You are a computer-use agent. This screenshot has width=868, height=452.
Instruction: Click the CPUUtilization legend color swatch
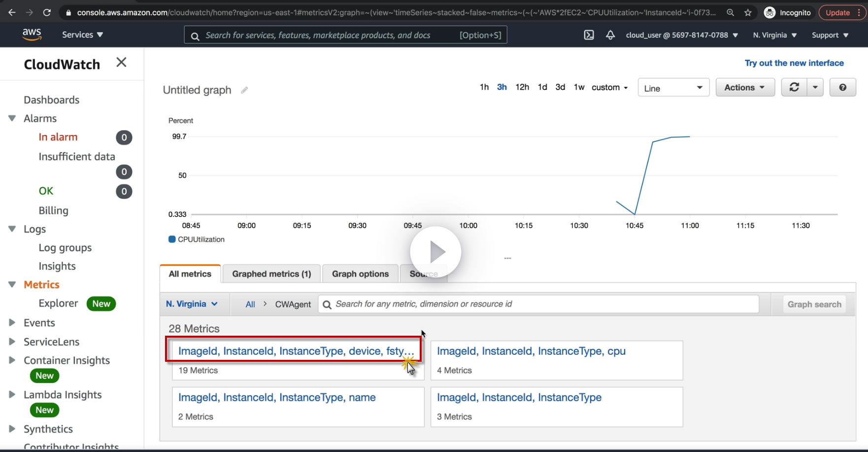coord(172,239)
